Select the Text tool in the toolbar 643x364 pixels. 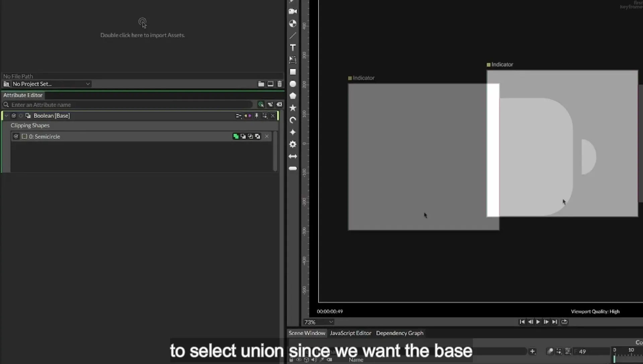click(293, 48)
